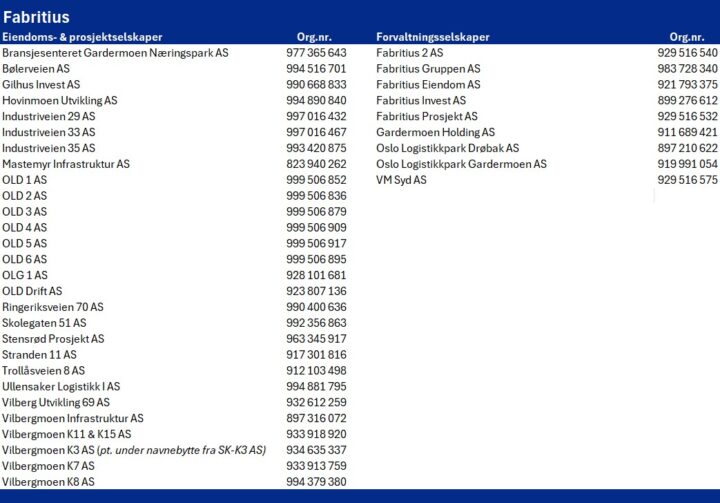This screenshot has width=720, height=503.
Task: Select org number 823 940 262
Action: [316, 164]
